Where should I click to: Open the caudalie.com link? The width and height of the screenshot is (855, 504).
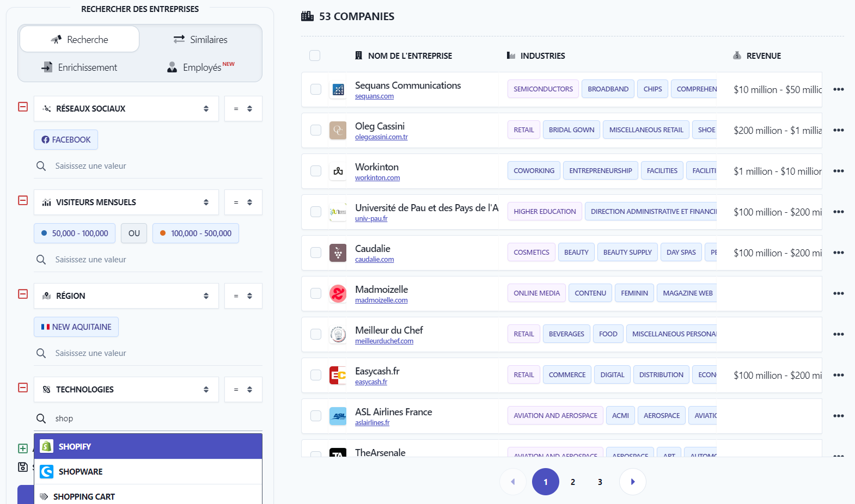pyautogui.click(x=374, y=260)
